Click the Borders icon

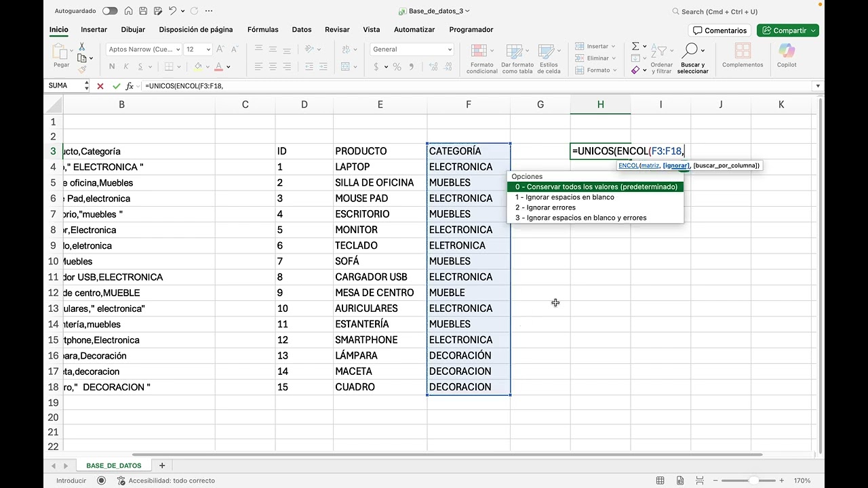click(170, 66)
